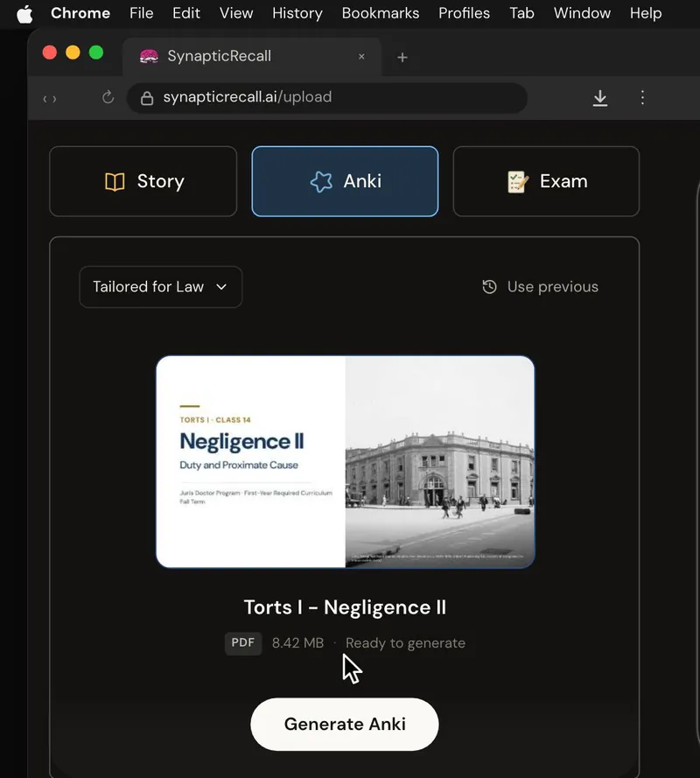Open the Apple menu
Image resolution: width=700 pixels, height=778 pixels.
tap(24, 14)
